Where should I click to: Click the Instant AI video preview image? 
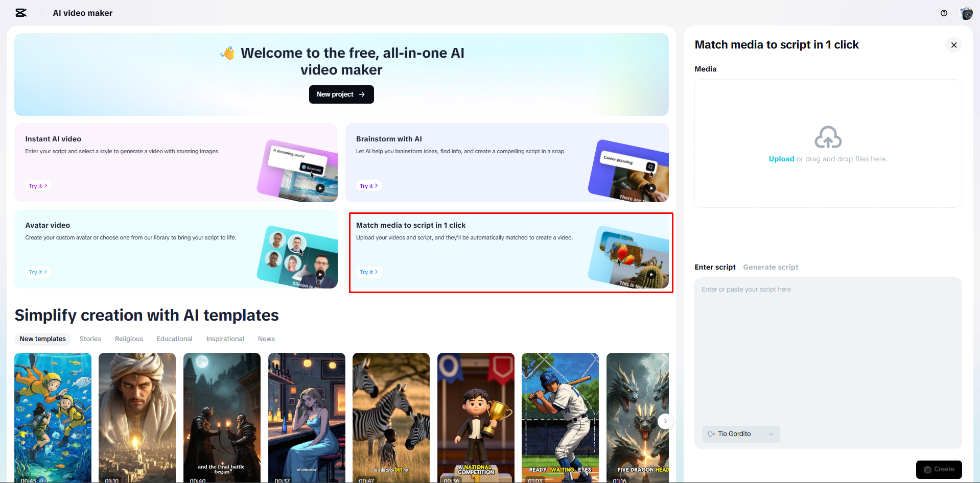click(x=298, y=170)
